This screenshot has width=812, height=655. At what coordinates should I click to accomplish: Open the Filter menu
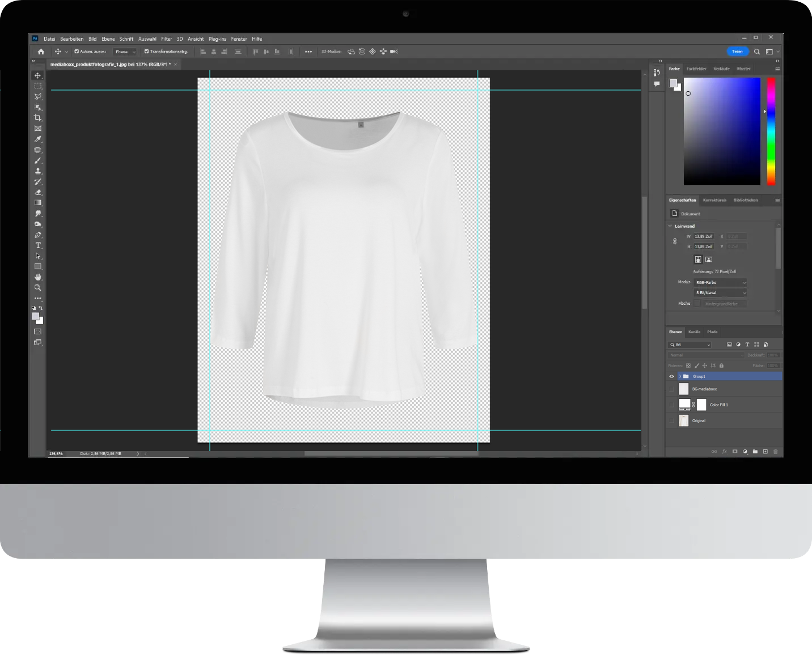click(x=166, y=39)
